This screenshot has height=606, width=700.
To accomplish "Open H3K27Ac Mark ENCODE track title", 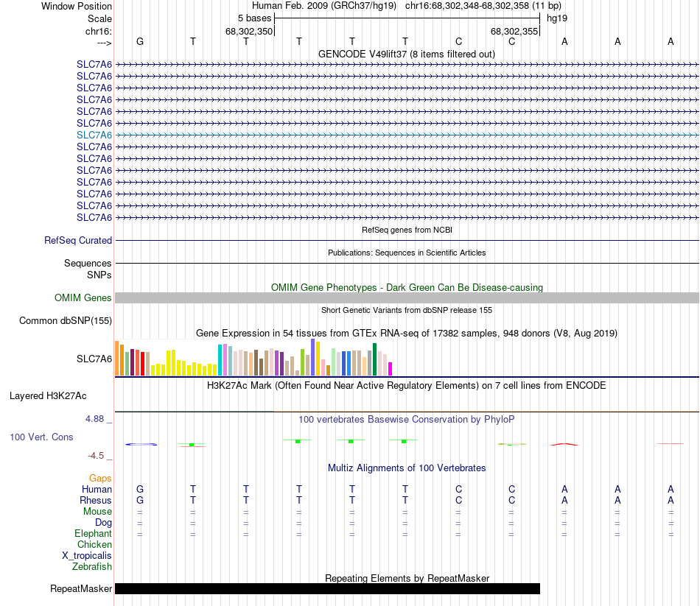I will (x=406, y=386).
